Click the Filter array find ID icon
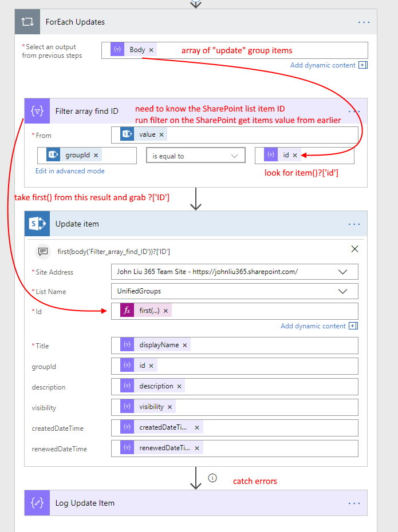Viewport: 398px width, 532px height. [36, 111]
